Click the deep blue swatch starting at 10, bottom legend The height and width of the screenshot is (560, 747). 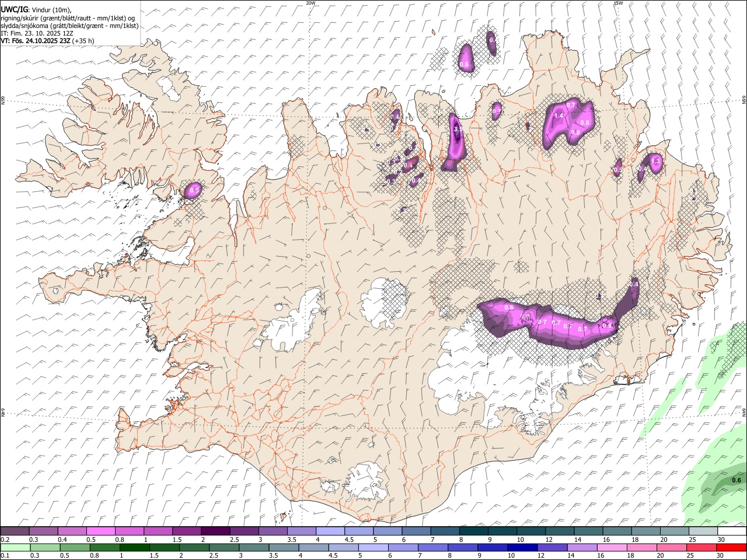tap(522, 548)
